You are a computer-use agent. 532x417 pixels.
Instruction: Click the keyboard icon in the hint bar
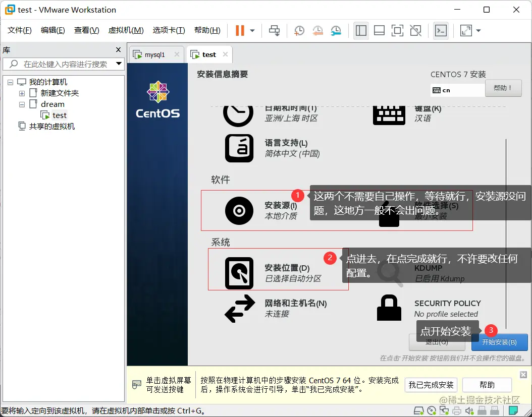[137, 384]
